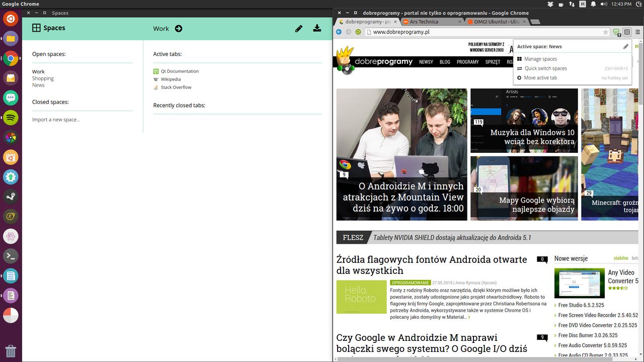Viewport: 644px width, 362px height.
Task: Open NEWSY in the site navigation
Action: [426, 62]
